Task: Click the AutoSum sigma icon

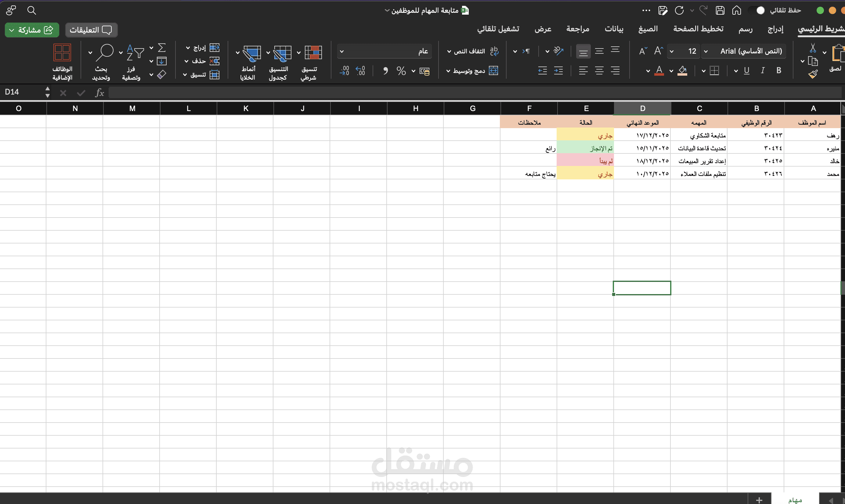Action: coord(162,48)
